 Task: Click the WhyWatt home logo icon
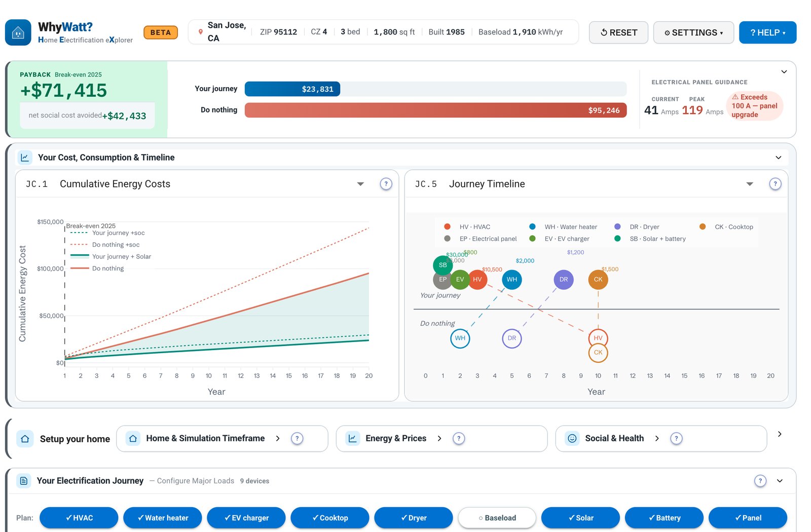tap(18, 32)
